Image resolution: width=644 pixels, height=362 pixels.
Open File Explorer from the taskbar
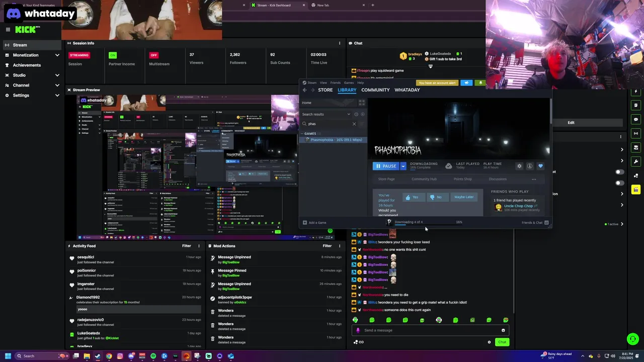coord(87,356)
